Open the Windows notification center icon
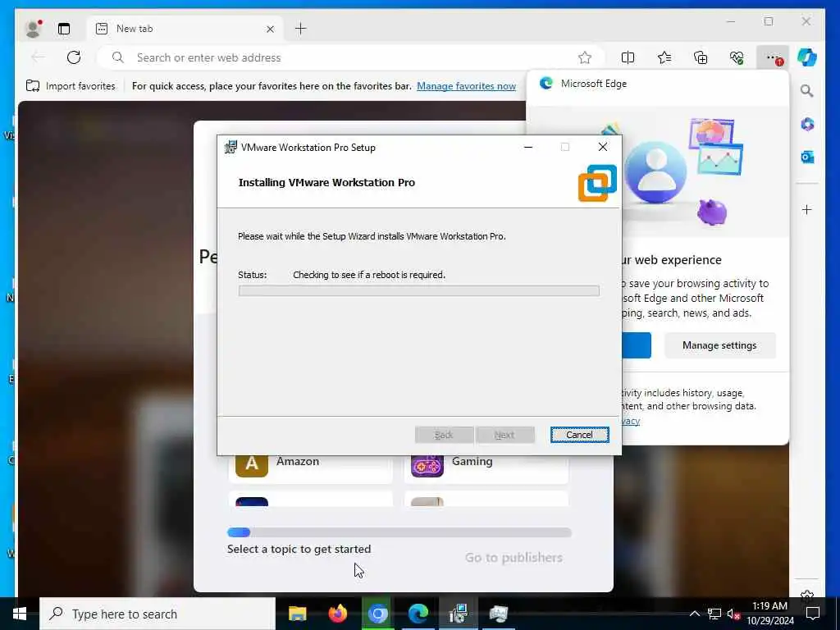 [813, 614]
